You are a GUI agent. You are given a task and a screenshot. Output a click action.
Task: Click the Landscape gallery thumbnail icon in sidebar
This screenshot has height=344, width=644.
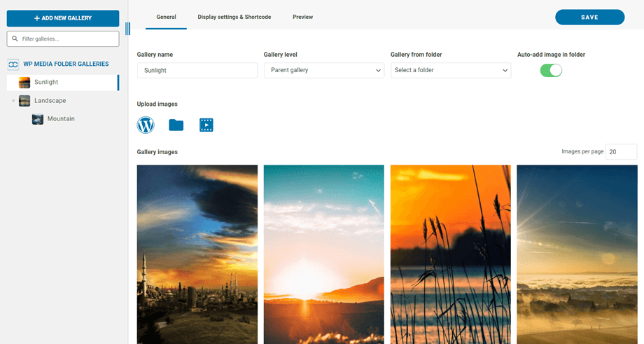coord(24,101)
